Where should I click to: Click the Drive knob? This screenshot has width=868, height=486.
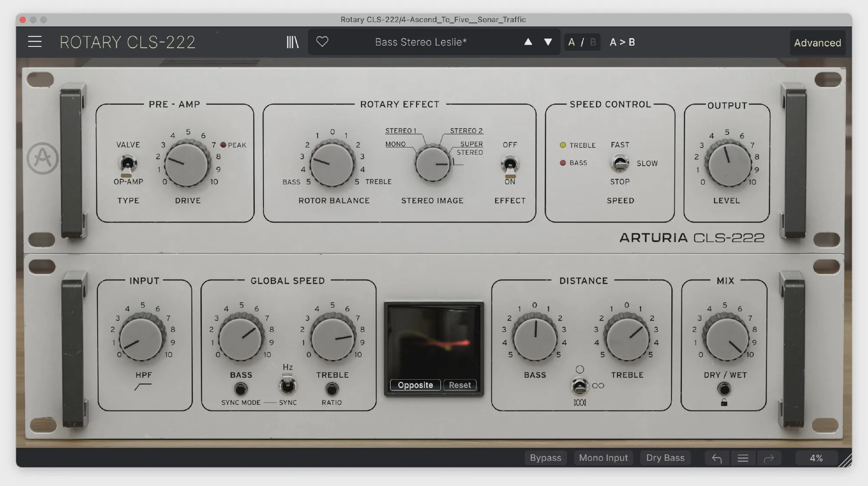tap(187, 165)
